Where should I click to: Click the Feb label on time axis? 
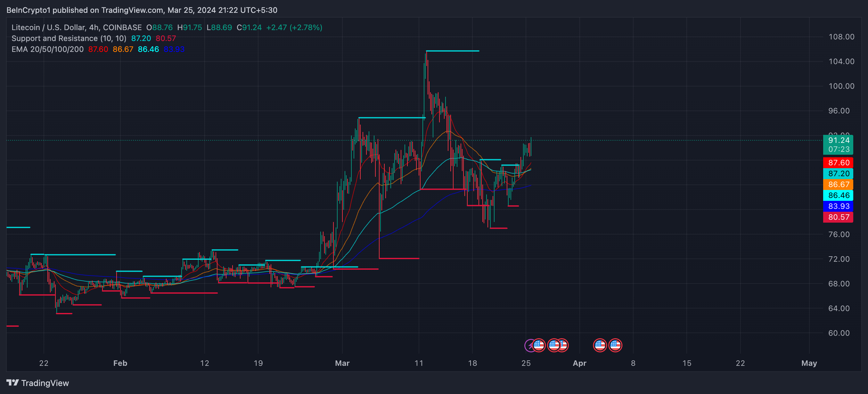coord(120,363)
